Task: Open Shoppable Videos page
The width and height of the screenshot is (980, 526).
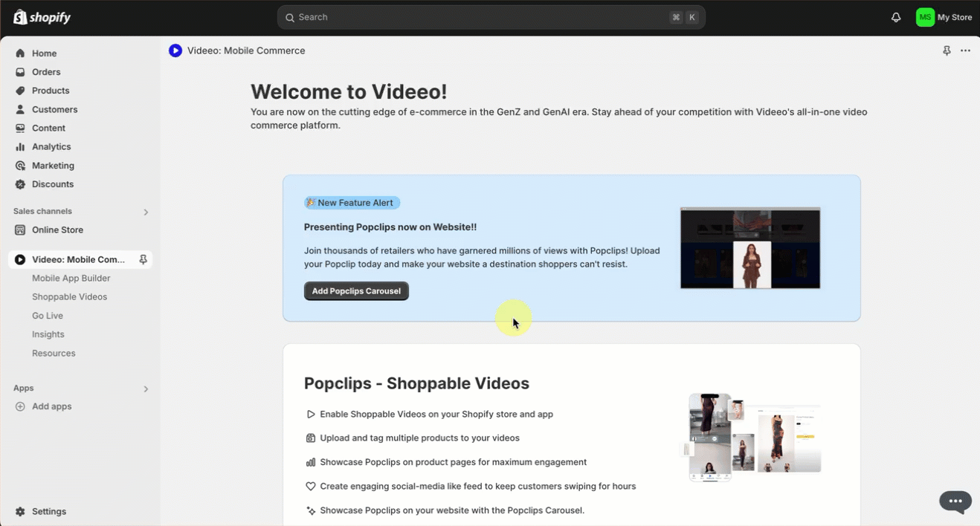Action: pyautogui.click(x=70, y=297)
